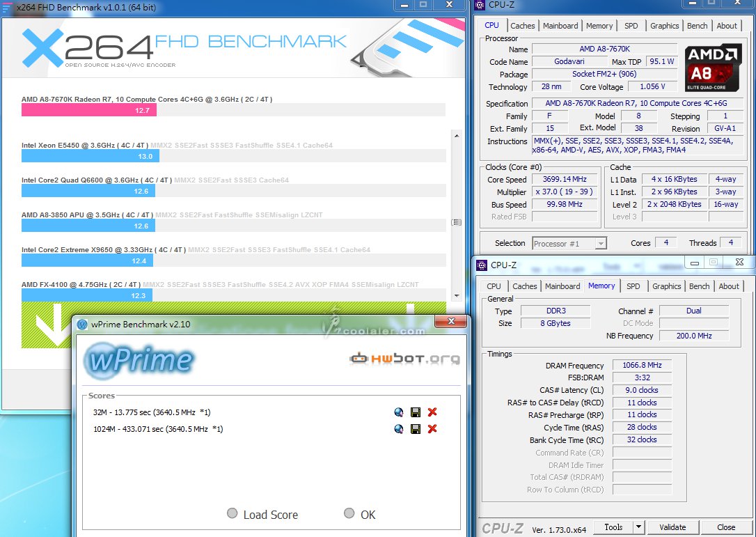The image size is (756, 537).
Task: Open HWBOT submit globe icon for 32M score
Action: [x=399, y=412]
